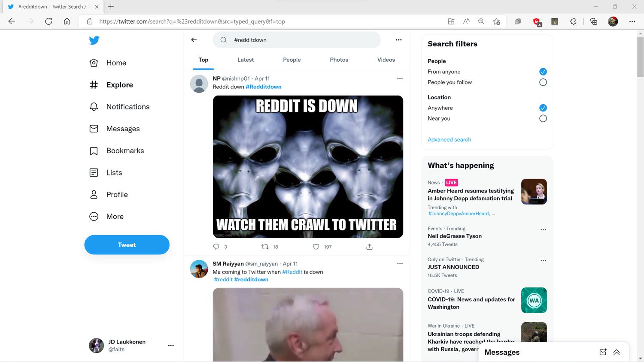This screenshot has width=644, height=362.
Task: Like NP's tweet
Action: coord(316,247)
